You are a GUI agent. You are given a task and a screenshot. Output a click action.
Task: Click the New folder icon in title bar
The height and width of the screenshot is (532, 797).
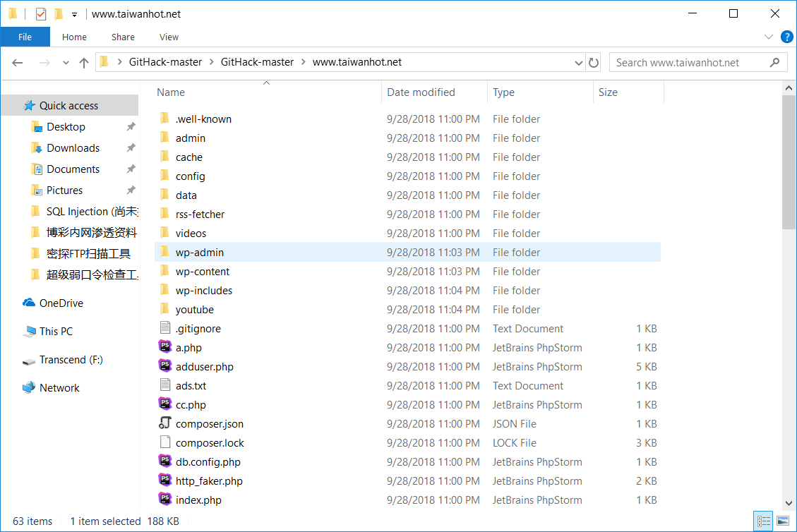[x=59, y=13]
